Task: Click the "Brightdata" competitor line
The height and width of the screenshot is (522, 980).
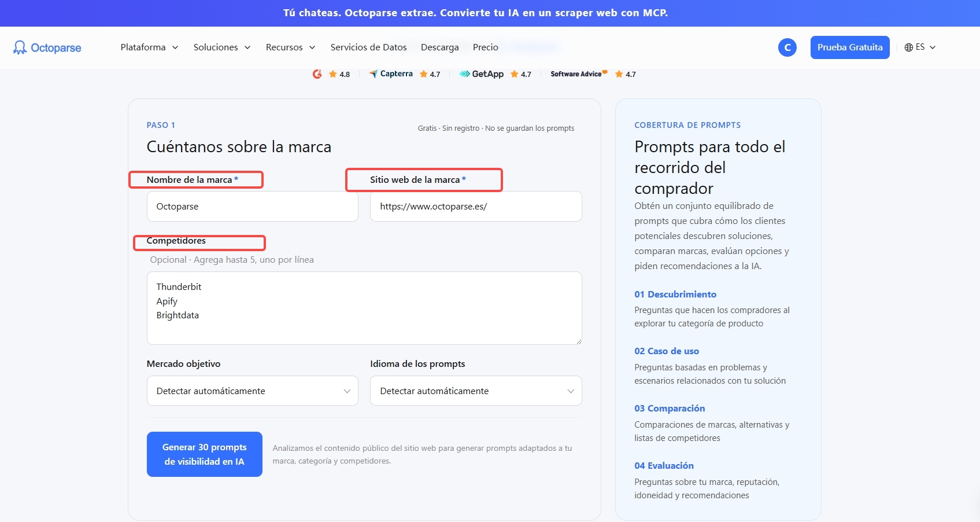Action: coord(177,315)
